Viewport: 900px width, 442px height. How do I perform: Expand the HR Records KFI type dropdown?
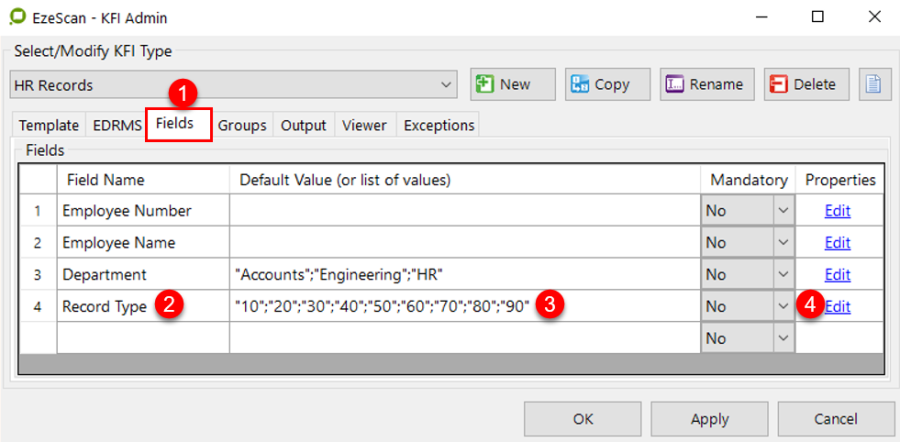click(446, 86)
